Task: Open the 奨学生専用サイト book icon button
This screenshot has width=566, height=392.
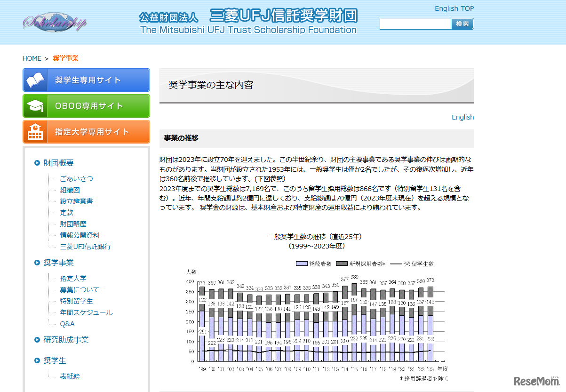Action: click(86, 80)
